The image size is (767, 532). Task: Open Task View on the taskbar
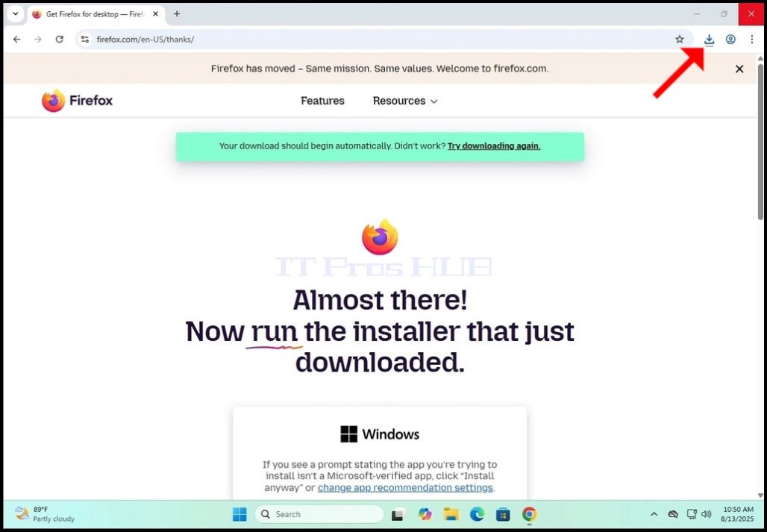[x=398, y=514]
